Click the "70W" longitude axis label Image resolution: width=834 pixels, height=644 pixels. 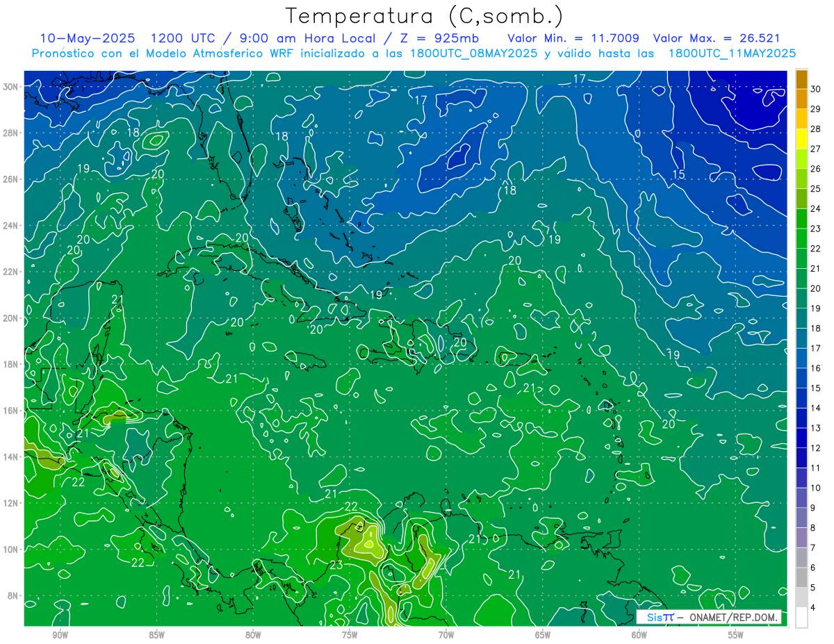[446, 635]
